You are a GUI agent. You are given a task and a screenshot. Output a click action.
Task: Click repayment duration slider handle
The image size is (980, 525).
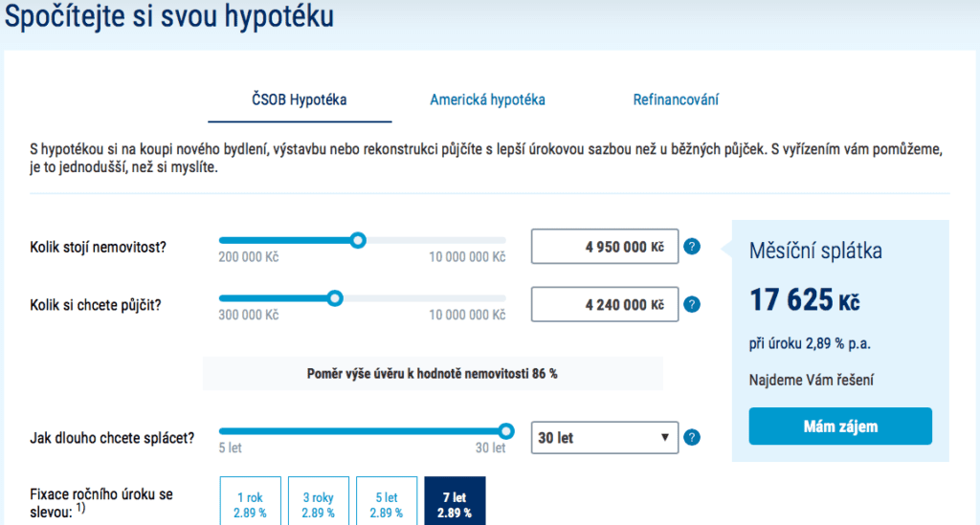coord(506,431)
